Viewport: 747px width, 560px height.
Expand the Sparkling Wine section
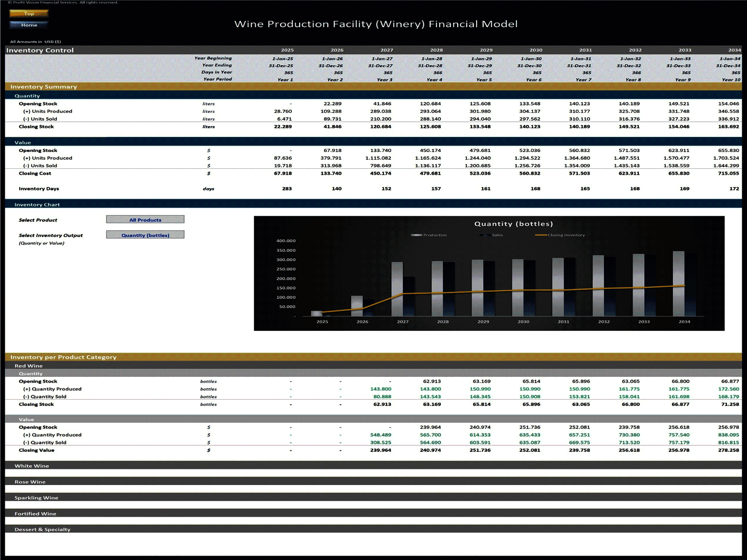(x=373, y=497)
